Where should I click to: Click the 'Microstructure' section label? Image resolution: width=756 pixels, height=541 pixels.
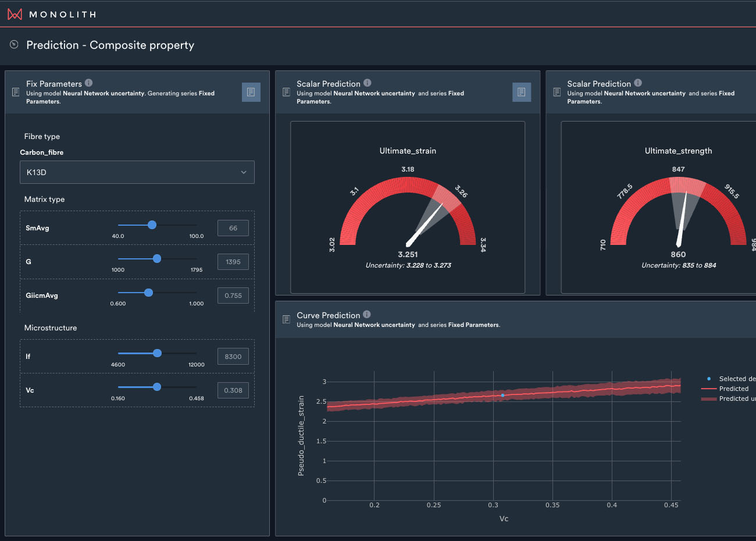point(51,328)
